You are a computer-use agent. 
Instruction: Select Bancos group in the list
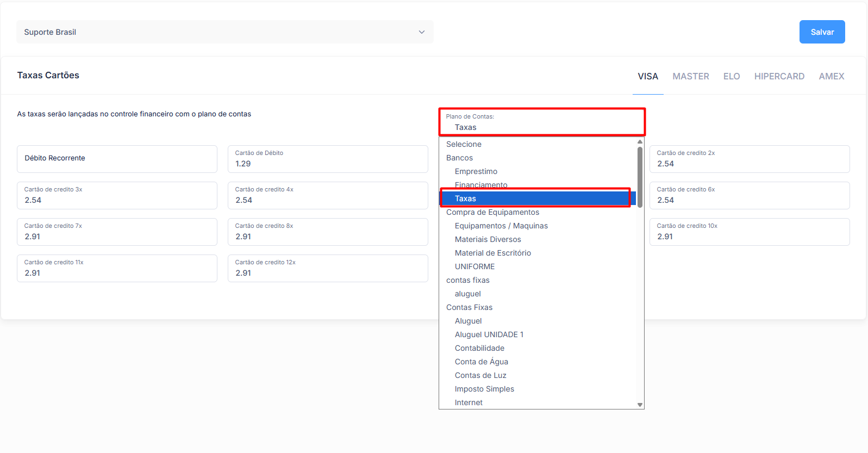[538, 158]
